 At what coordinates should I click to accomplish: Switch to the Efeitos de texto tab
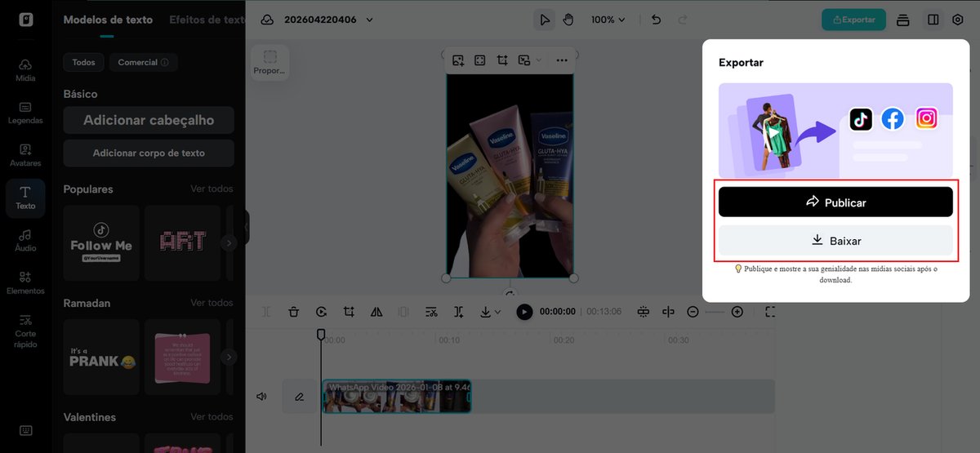pyautogui.click(x=207, y=20)
